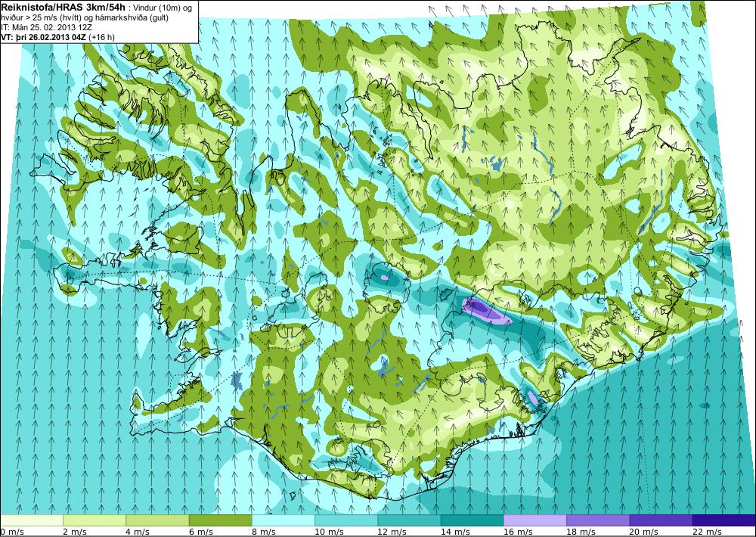Click the "14 m/s" legend label
This screenshot has width=756, height=537.
(455, 532)
